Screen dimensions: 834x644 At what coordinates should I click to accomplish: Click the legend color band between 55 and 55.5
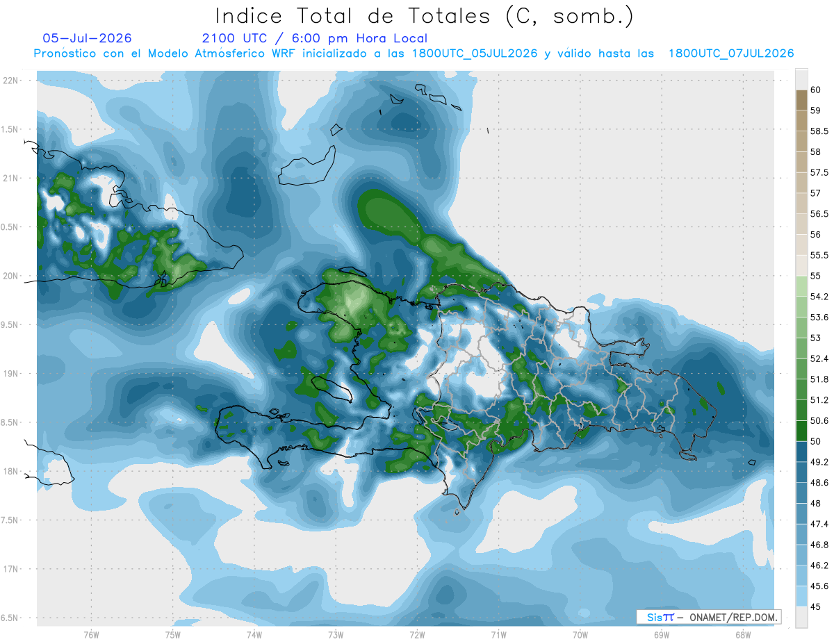click(x=801, y=266)
